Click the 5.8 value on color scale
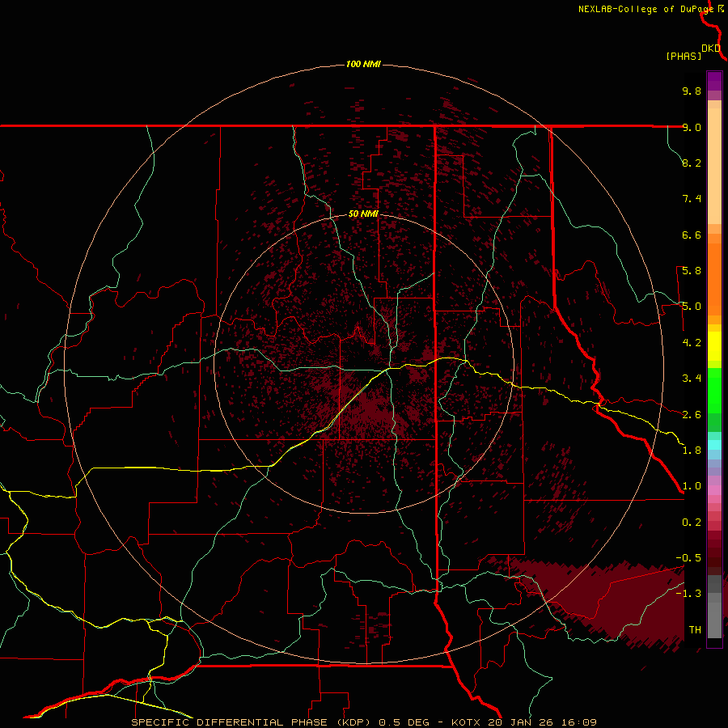Image resolution: width=728 pixels, height=728 pixels. pos(692,271)
